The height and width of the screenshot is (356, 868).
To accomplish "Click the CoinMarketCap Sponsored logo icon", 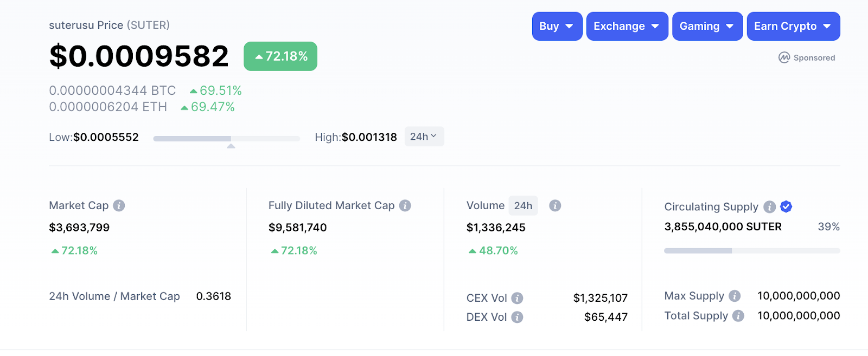I will click(784, 57).
